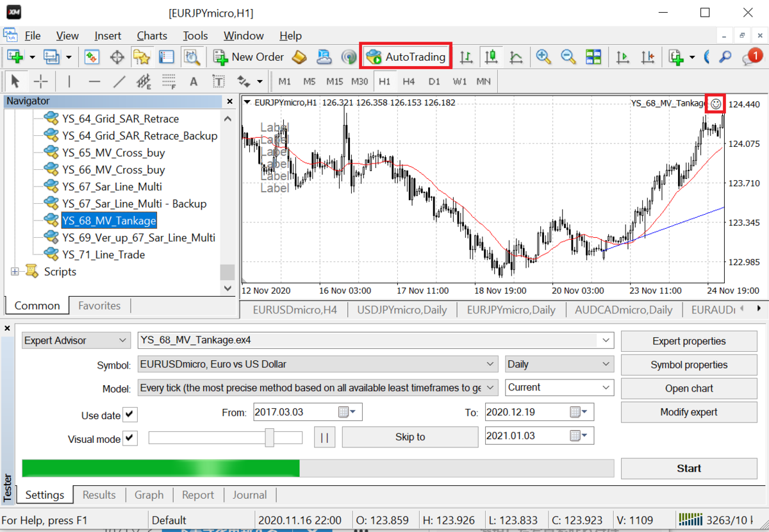Click the New Order button
The width and height of the screenshot is (769, 532).
[249, 57]
